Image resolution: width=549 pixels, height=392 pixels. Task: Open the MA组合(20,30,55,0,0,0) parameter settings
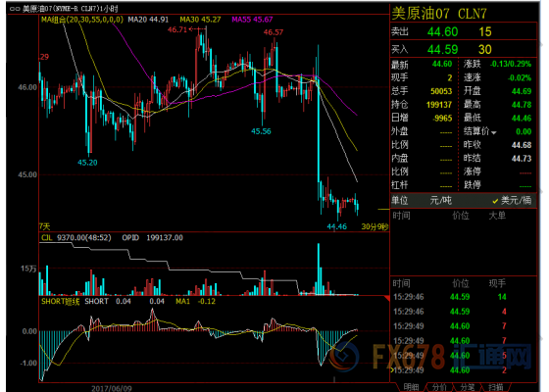point(82,20)
